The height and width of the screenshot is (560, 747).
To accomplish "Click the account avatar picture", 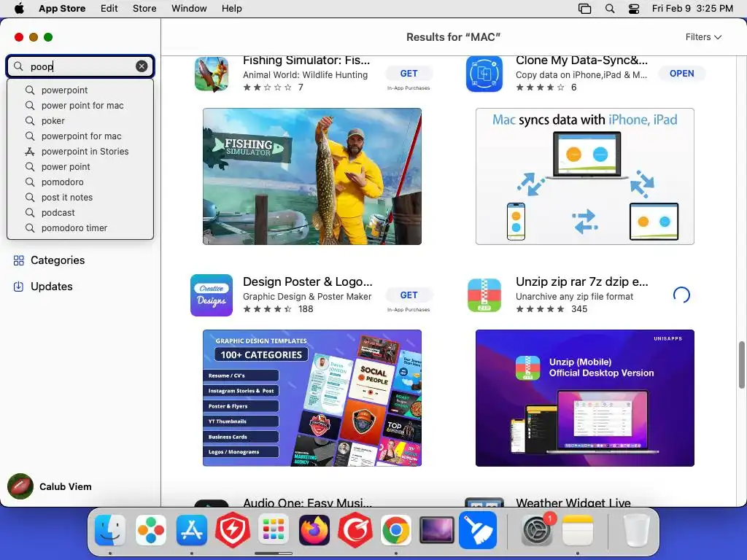I will (20, 486).
